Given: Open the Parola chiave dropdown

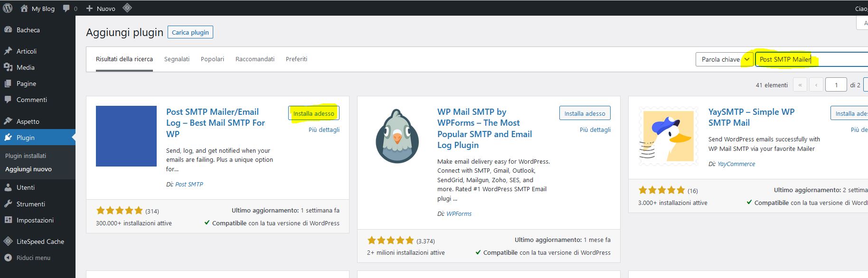Looking at the screenshot, I should tap(725, 59).
